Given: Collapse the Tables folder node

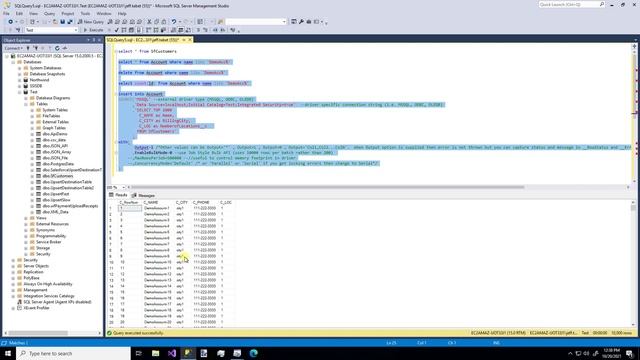Looking at the screenshot, I should point(26,104).
